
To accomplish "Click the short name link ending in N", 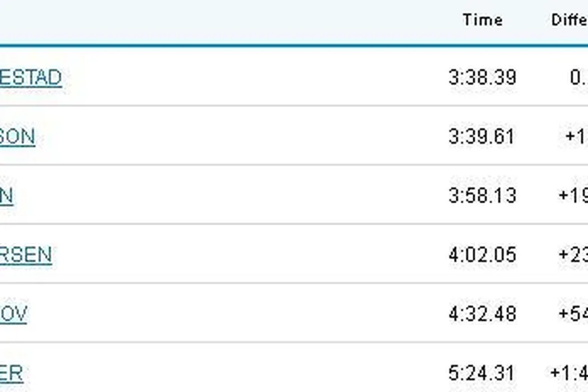I will (x=6, y=196).
